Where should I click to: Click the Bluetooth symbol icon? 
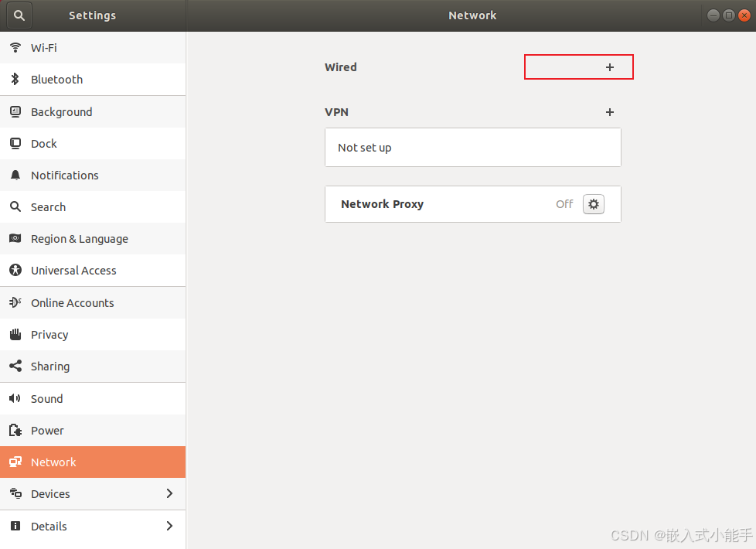point(15,79)
